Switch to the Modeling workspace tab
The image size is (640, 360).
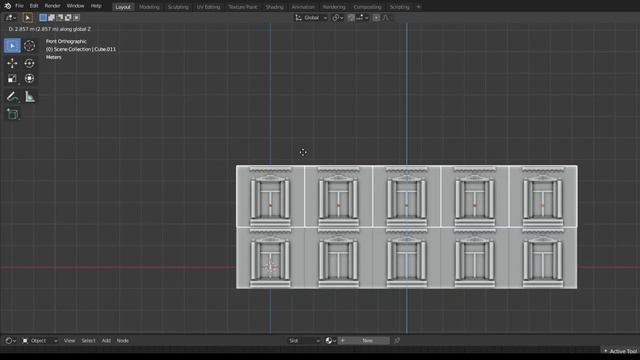point(149,7)
